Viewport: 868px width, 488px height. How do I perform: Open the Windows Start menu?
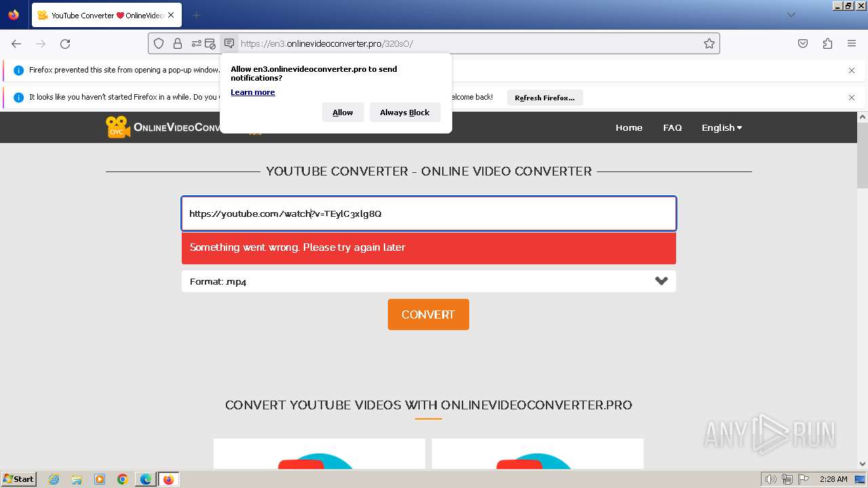(x=18, y=479)
